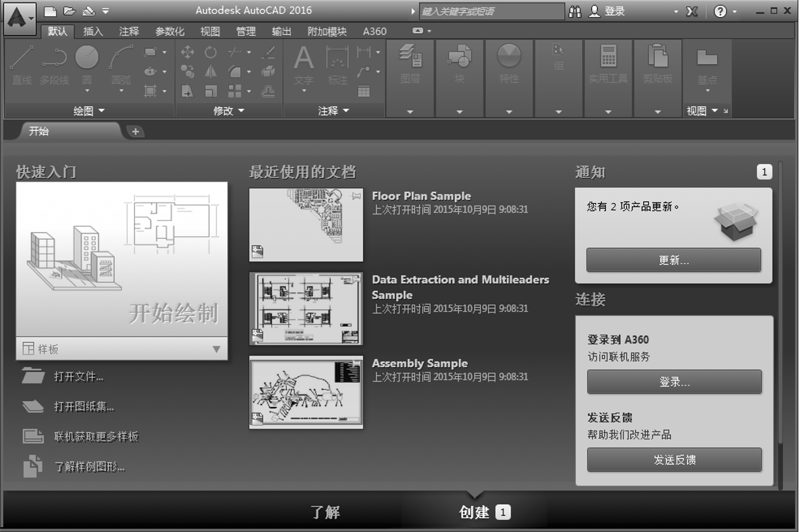
Task: Open the Floor Plan Sample thumbnail
Action: [306, 225]
